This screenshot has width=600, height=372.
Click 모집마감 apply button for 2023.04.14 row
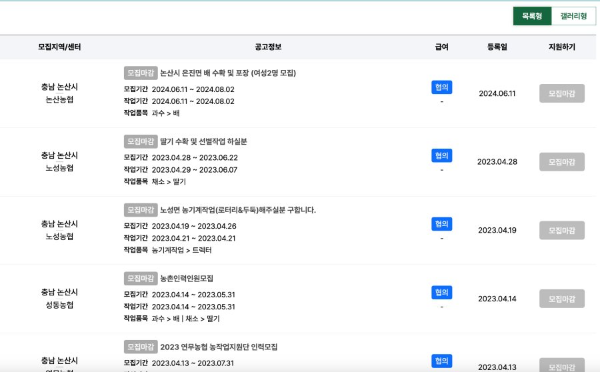coord(562,299)
